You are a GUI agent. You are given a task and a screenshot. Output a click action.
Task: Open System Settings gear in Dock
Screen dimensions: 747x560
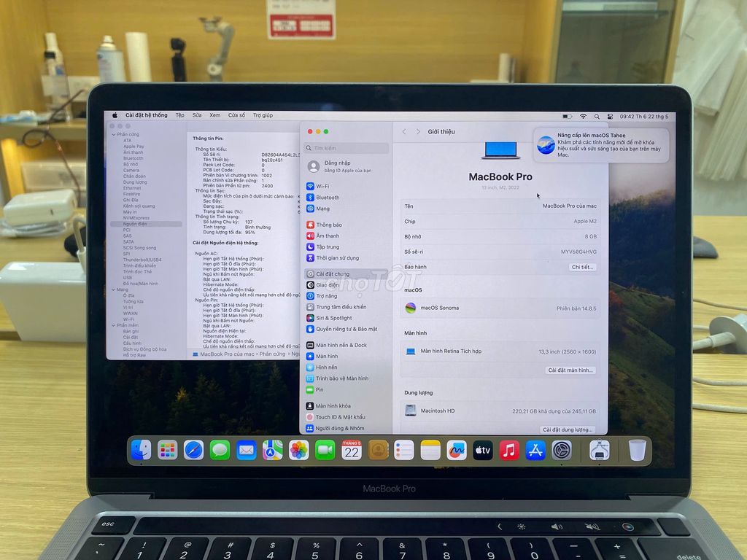click(x=562, y=450)
